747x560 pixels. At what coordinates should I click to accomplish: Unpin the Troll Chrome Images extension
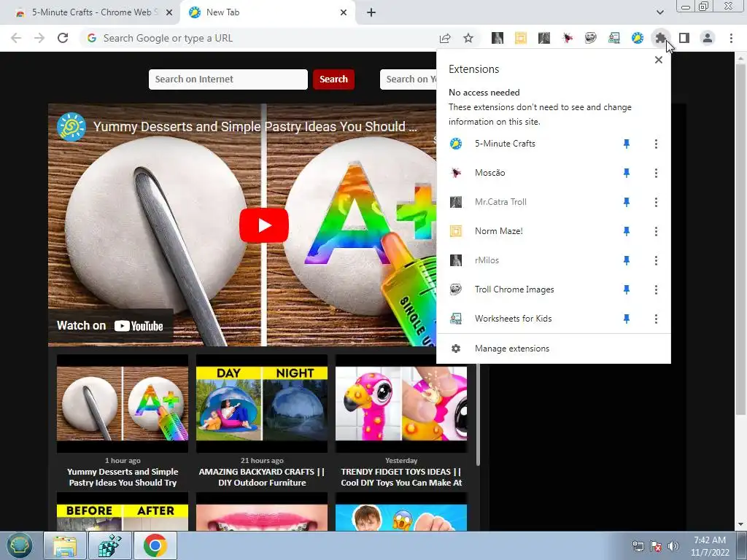pyautogui.click(x=627, y=289)
